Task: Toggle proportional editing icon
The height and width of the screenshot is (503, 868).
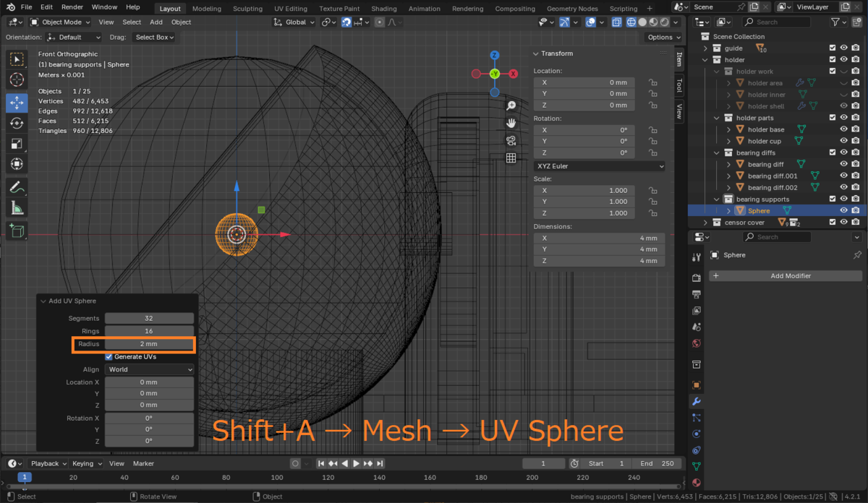Action: (x=380, y=22)
